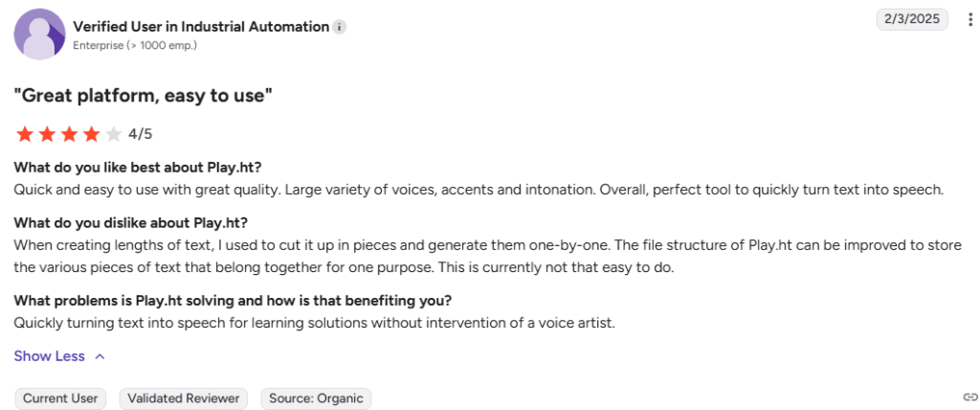Open the three-dot more options menu

click(x=969, y=19)
